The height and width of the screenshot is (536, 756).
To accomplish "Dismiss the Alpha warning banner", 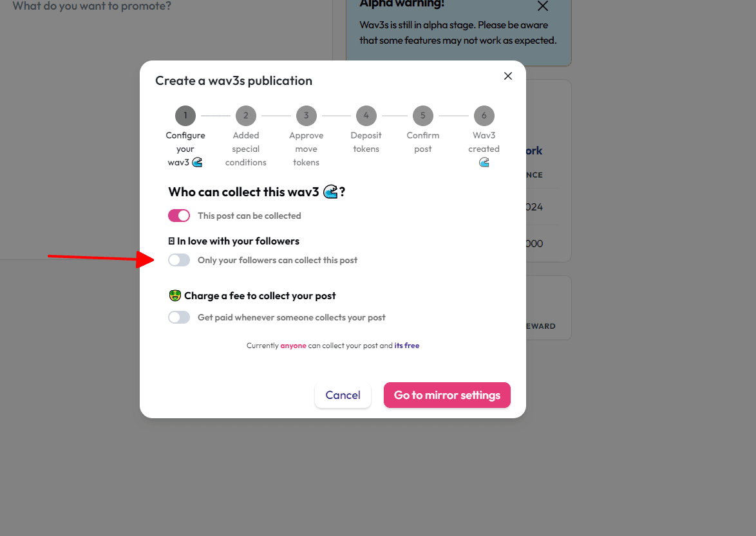I will pos(543,6).
